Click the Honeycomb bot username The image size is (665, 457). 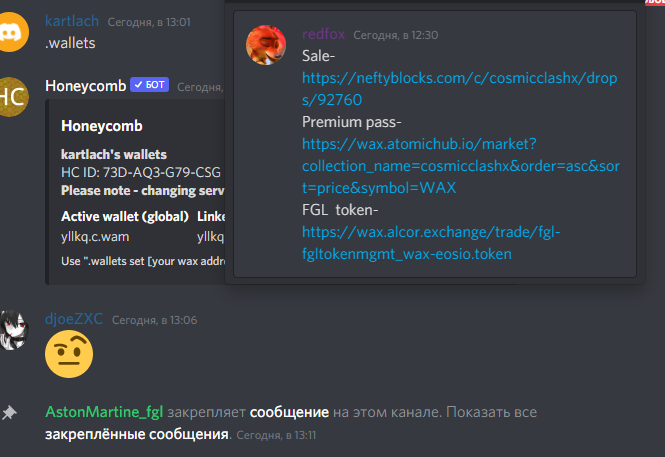coord(86,86)
